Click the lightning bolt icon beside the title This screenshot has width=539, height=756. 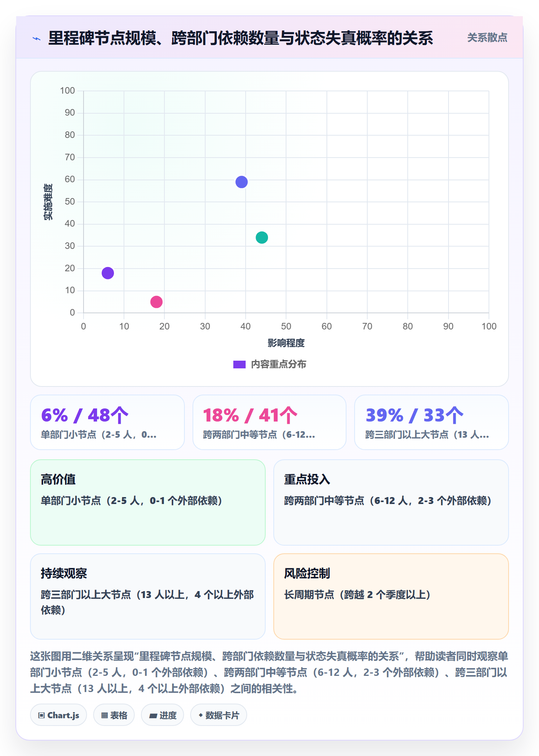[x=37, y=39]
